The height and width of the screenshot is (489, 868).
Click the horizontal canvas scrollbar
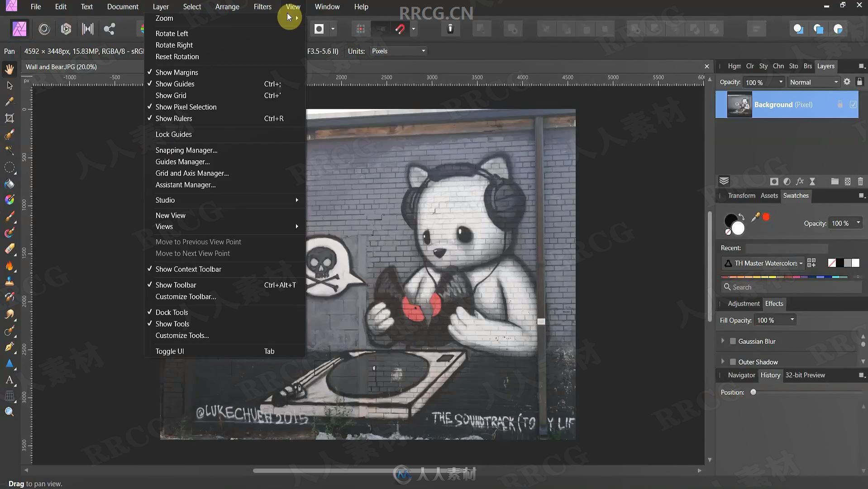pos(362,470)
